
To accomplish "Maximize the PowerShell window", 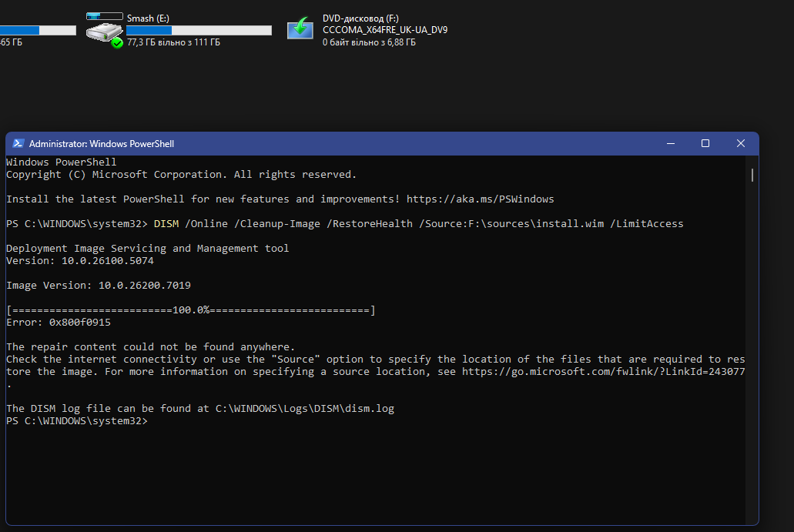I will coord(705,144).
